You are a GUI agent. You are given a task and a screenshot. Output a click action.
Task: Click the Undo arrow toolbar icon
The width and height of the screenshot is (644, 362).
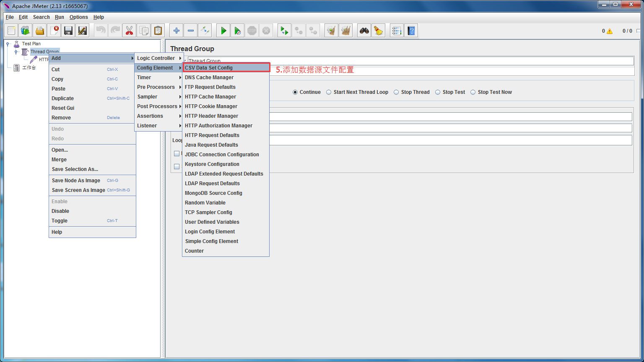click(x=101, y=31)
